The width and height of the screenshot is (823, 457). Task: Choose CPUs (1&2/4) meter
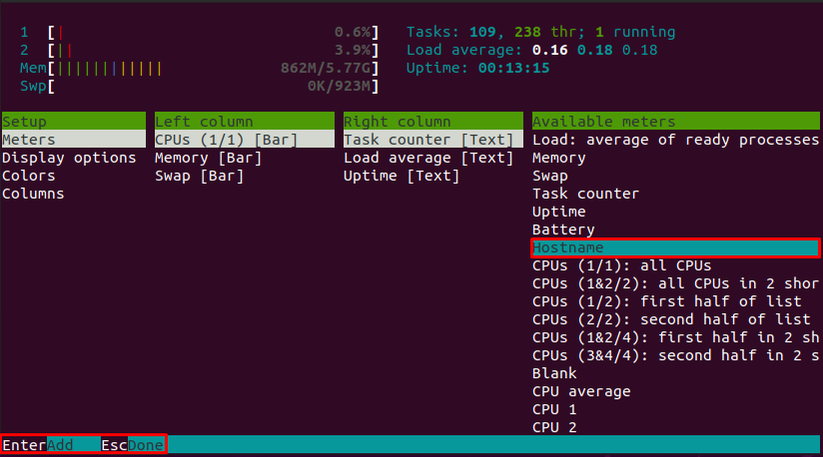676,337
